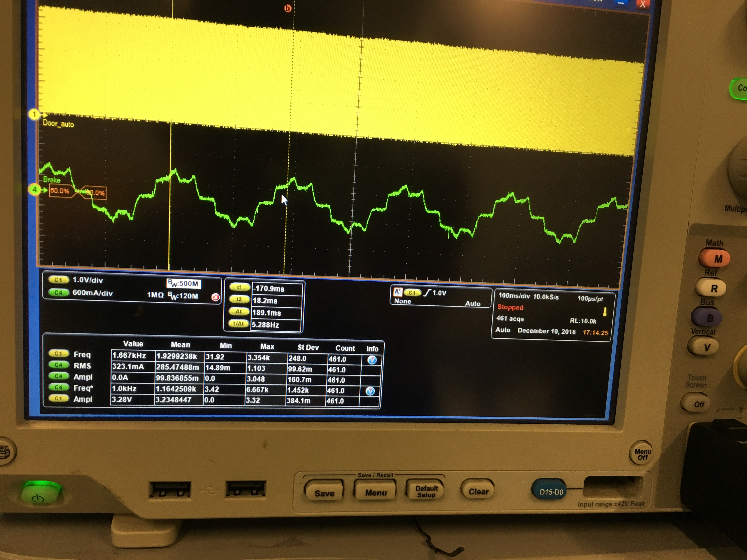The image size is (747, 560).
Task: Click the 50.0% brake cursor level marker
Action: click(x=60, y=191)
